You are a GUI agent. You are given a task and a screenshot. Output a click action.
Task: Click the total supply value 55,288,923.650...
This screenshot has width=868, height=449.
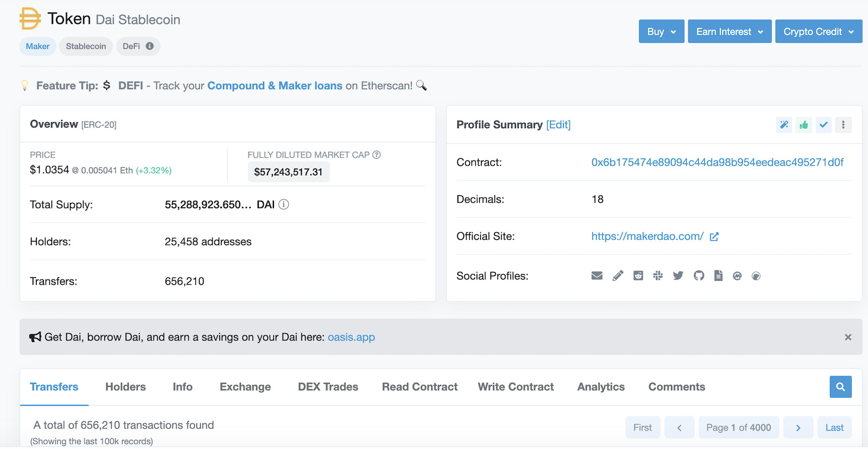tap(208, 205)
